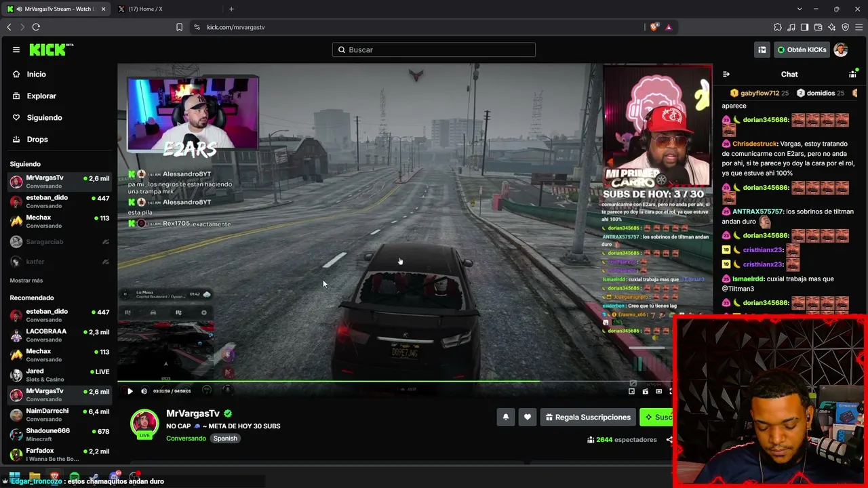Click the Obtén KICKs button

[x=802, y=49]
